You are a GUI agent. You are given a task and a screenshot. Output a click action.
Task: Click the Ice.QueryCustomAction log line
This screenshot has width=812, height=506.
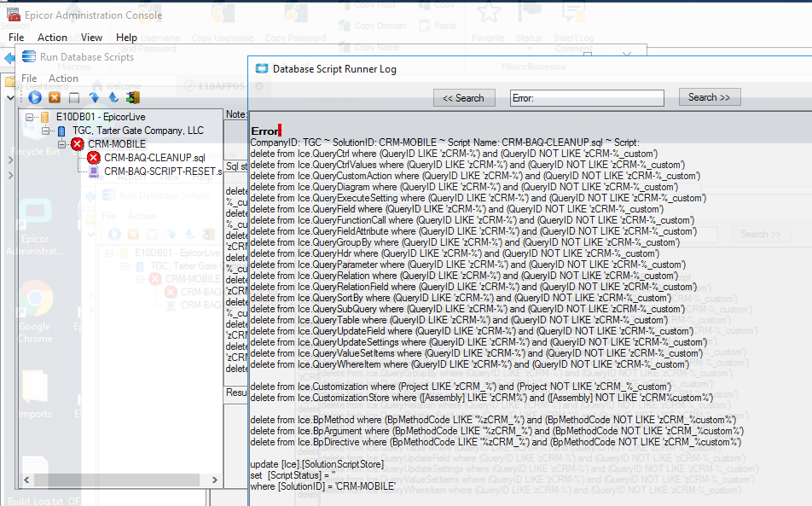pos(475,176)
